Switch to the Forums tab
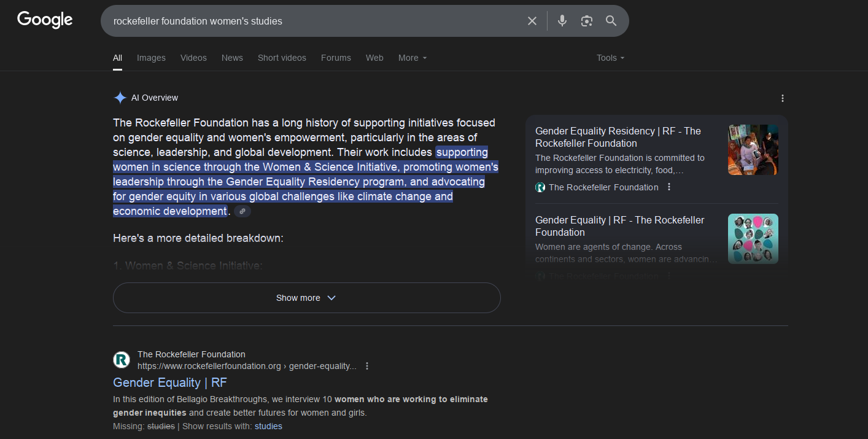868x439 pixels. coord(336,58)
